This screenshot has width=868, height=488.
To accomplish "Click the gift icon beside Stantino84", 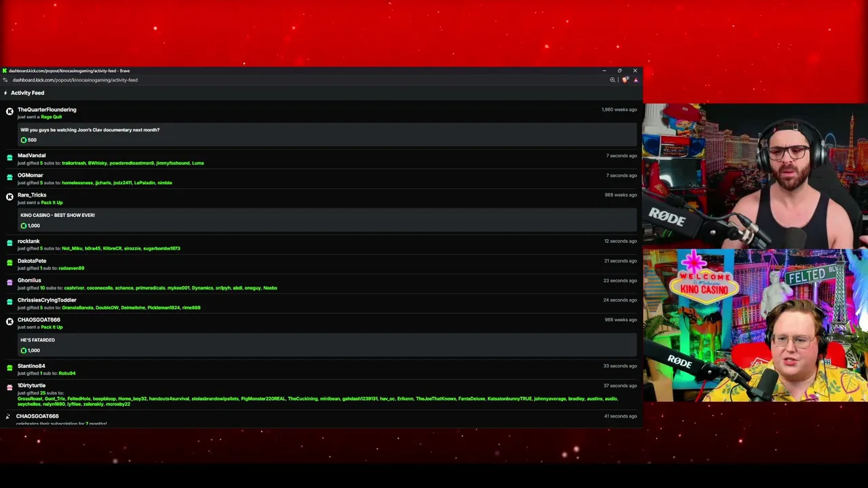I will pyautogui.click(x=9, y=367).
